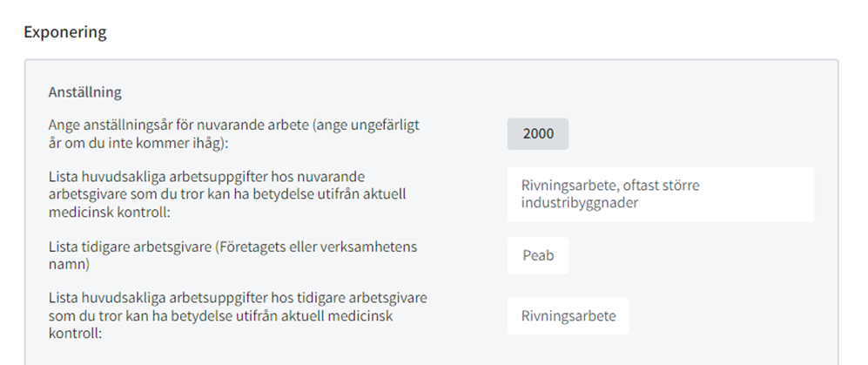The width and height of the screenshot is (868, 365).
Task: Select the previous employer tasks field showing Rivningsarbete
Action: (568, 316)
